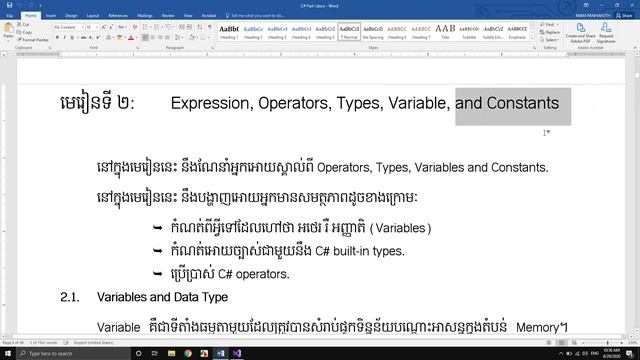The image size is (640, 360).
Task: Toggle center alignment
Action: 153,38
